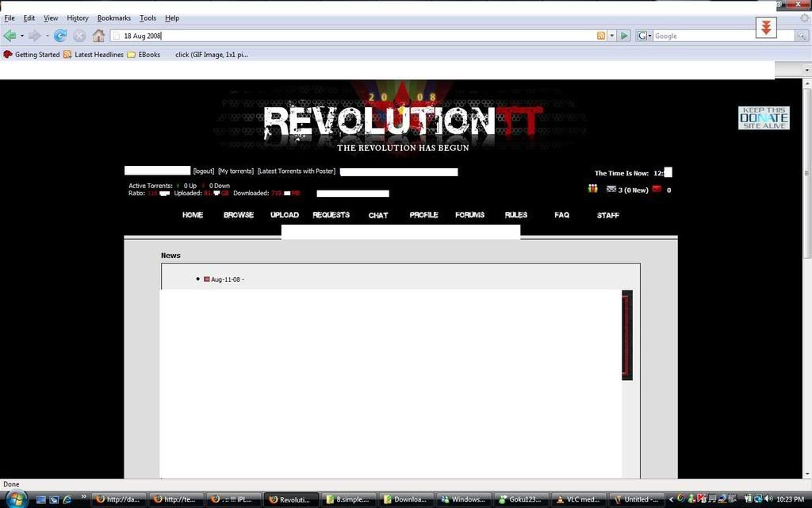812x508 pixels.
Task: Open the FAQ nav link
Action: pos(561,215)
